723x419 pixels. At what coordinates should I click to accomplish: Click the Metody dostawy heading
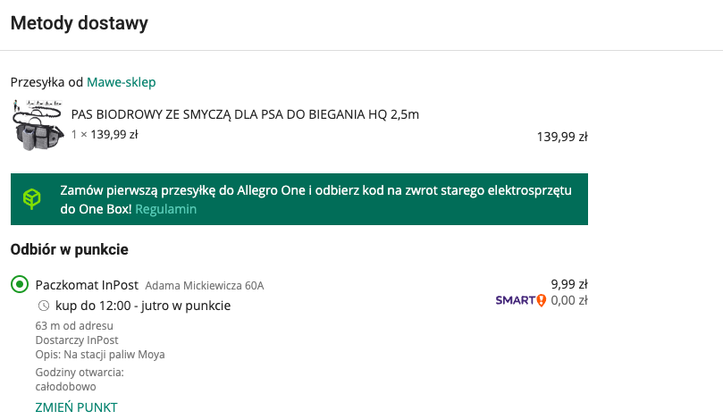[79, 23]
